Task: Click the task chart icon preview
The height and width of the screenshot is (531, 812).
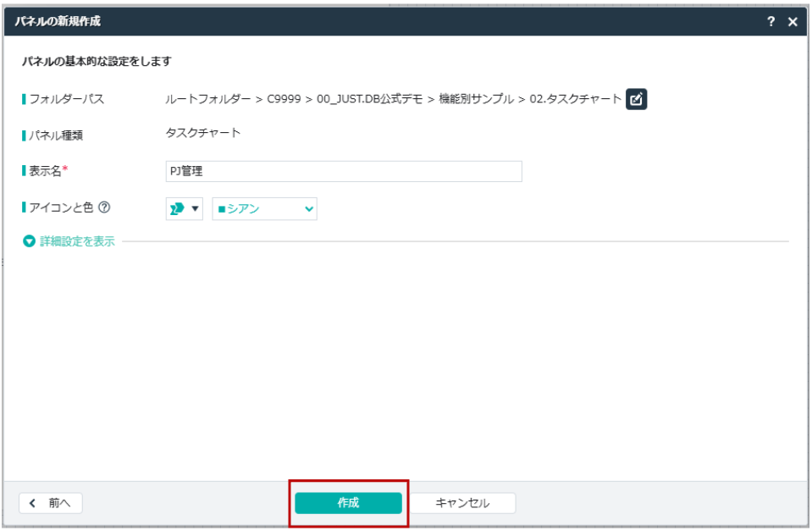Action: (178, 208)
